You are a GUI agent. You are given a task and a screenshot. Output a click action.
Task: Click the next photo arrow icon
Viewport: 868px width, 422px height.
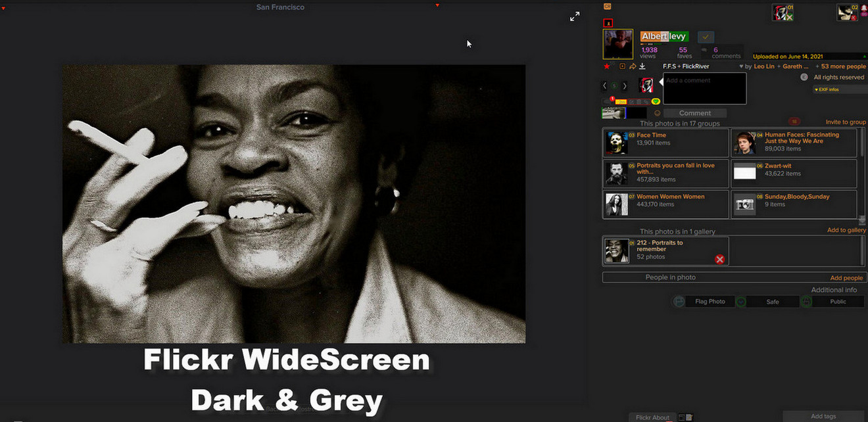[625, 85]
